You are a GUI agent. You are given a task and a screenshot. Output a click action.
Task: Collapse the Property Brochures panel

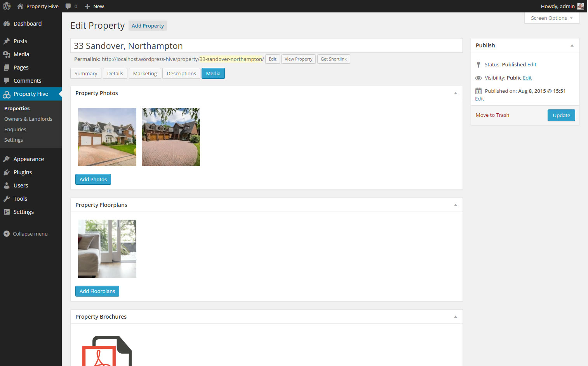(456, 317)
